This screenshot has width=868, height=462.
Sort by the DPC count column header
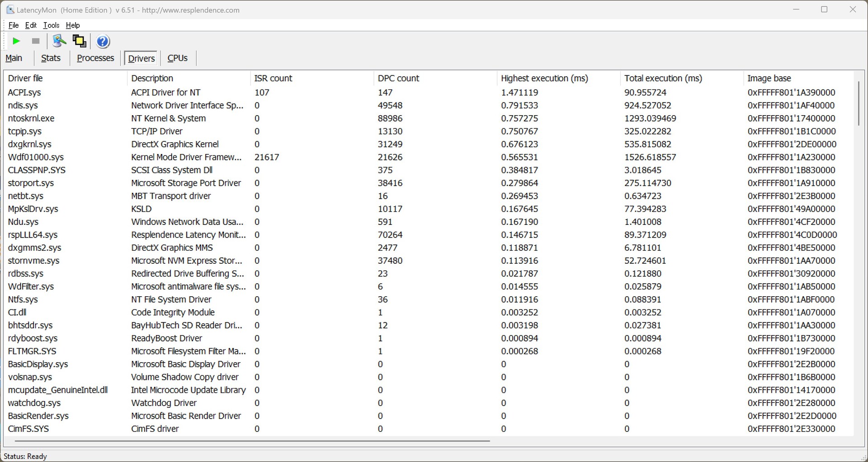[x=398, y=78]
